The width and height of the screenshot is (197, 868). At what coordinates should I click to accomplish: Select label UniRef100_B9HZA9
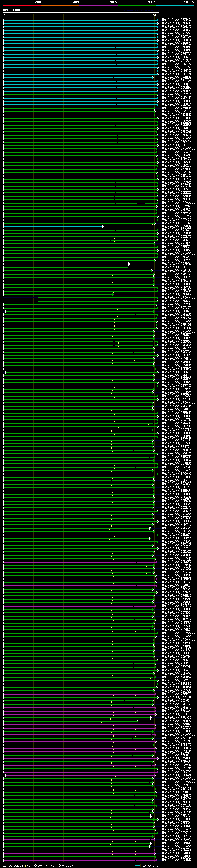177,131
